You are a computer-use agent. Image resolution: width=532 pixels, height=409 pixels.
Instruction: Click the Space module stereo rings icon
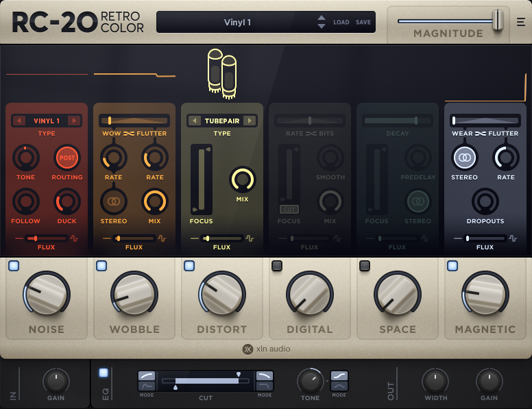(x=416, y=201)
